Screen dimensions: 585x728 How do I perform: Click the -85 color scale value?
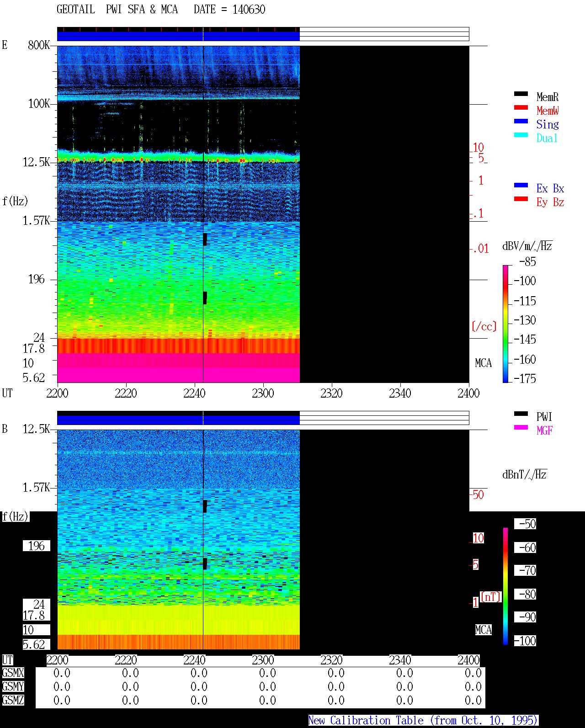point(527,262)
